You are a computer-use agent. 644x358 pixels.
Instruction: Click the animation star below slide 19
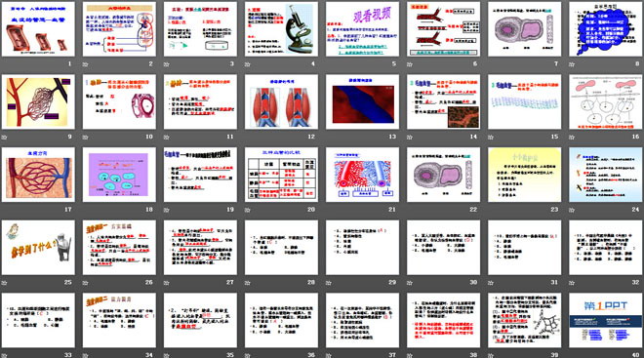(x=166, y=210)
